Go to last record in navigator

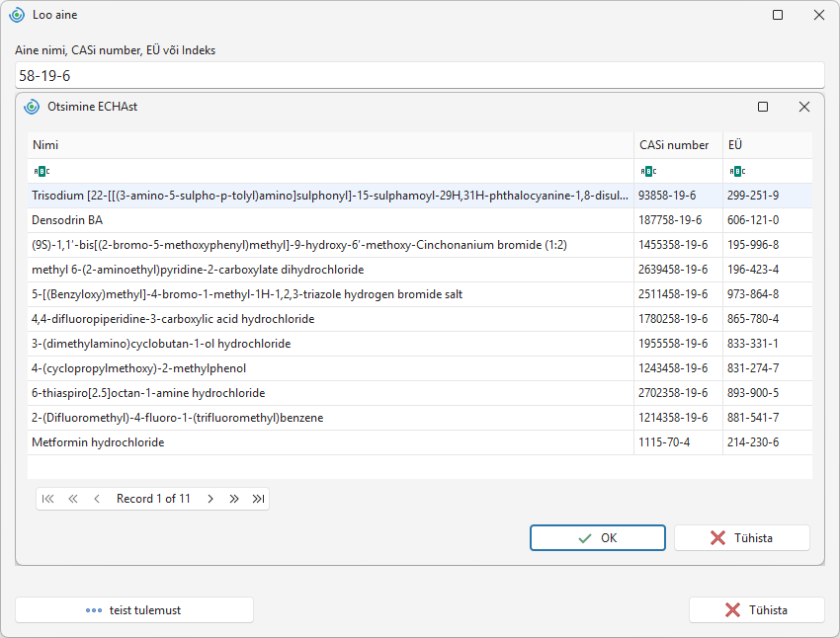coord(258,499)
